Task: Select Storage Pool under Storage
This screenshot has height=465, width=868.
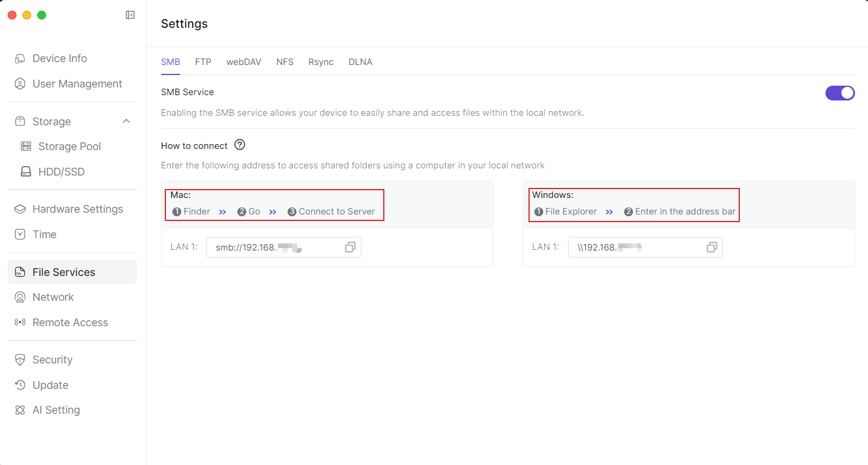Action: (x=69, y=147)
